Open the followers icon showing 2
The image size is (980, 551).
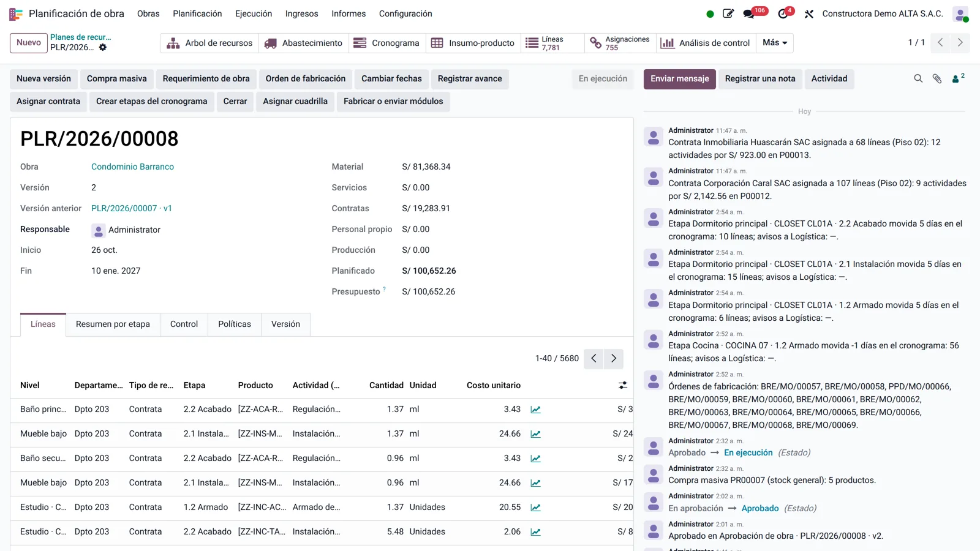pyautogui.click(x=958, y=78)
